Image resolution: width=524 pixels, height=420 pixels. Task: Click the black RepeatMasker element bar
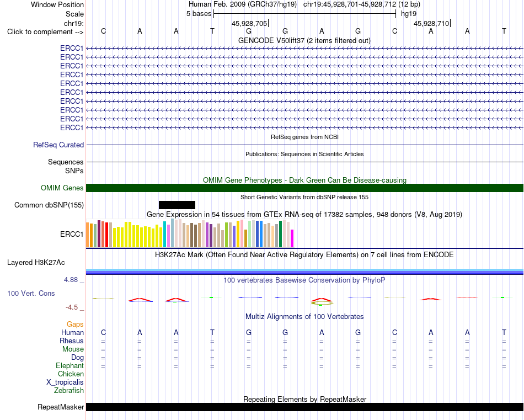pos(304,407)
